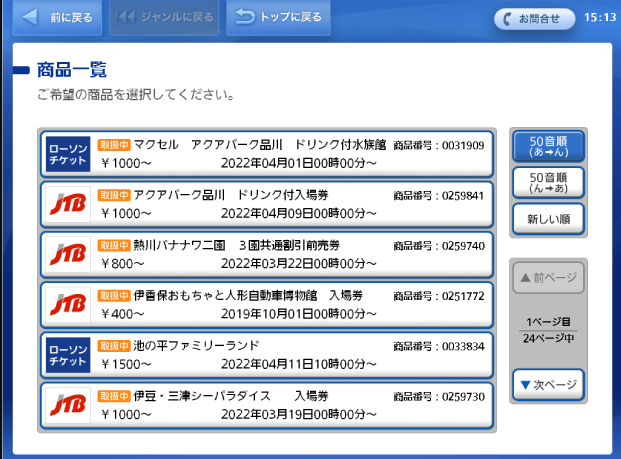The width and height of the screenshot is (621, 459).
Task: Click the 24ページ中 total pages text
Action: (549, 339)
